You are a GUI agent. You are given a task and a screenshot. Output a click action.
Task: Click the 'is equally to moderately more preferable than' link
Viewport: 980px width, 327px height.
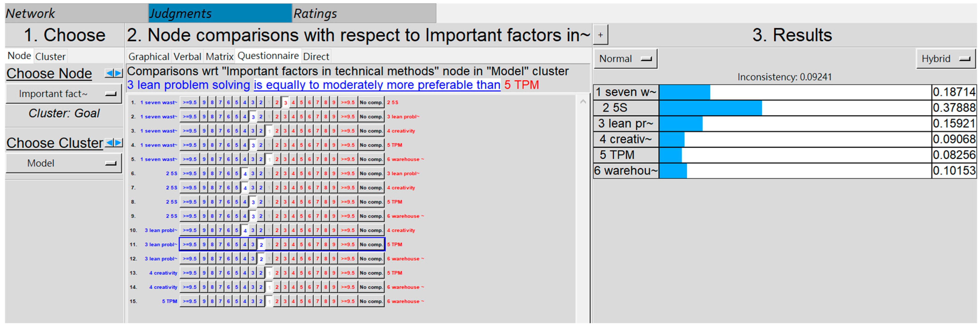click(x=377, y=85)
